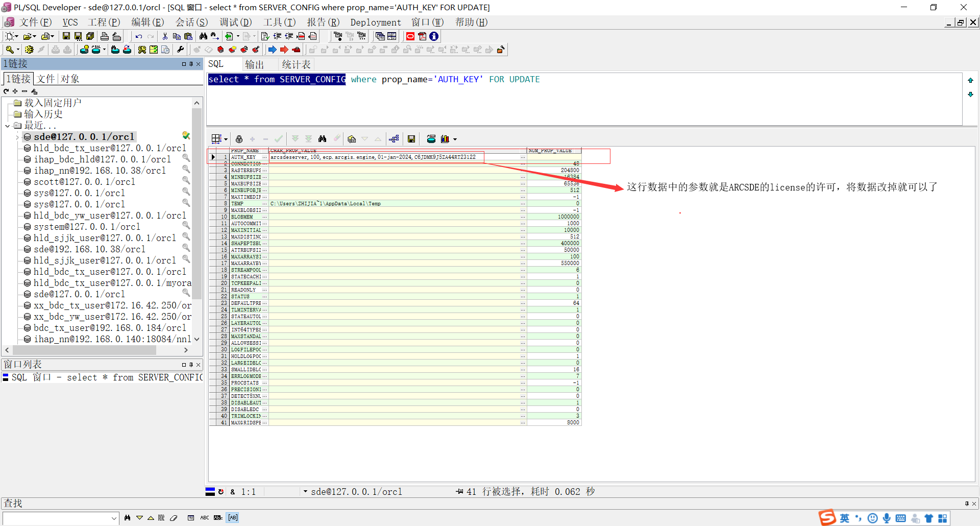
Task: Select ihap_nn@192.168.10.38/orcl connection
Action: 100,171
